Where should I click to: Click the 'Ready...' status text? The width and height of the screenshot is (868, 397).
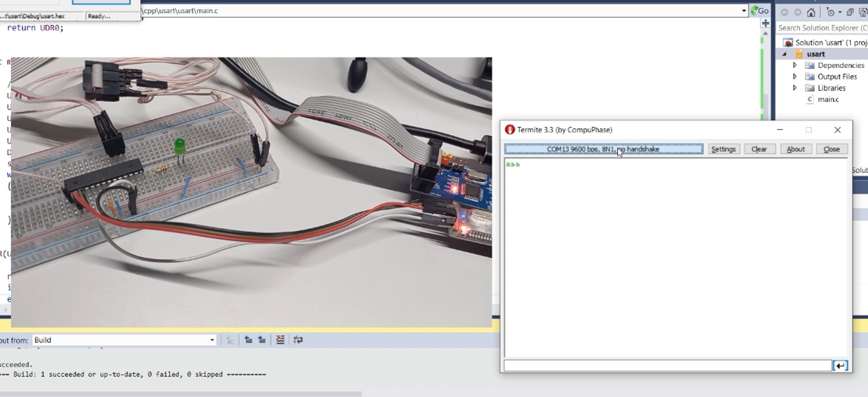(99, 16)
